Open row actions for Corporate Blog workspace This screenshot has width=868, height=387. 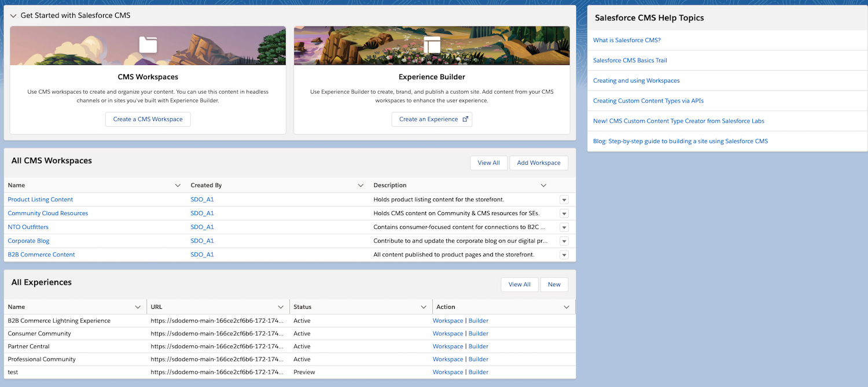[564, 241]
